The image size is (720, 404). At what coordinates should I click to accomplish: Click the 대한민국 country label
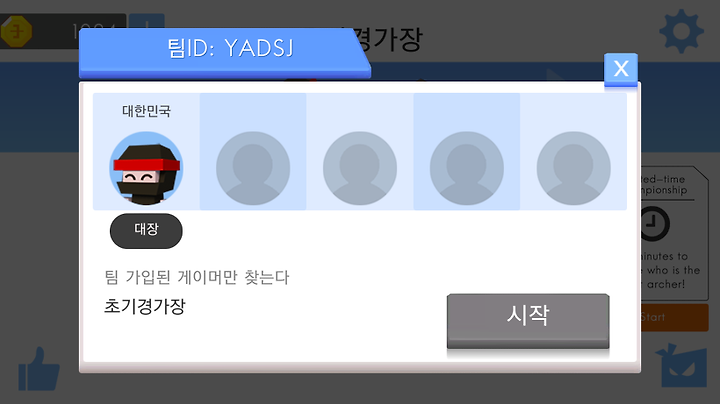pyautogui.click(x=146, y=111)
